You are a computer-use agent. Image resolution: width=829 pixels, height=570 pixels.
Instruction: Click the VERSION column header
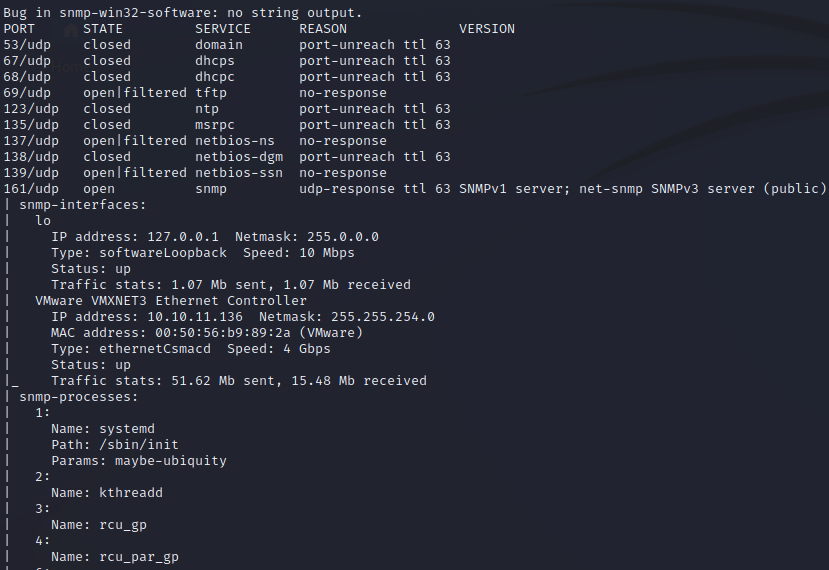pos(486,29)
